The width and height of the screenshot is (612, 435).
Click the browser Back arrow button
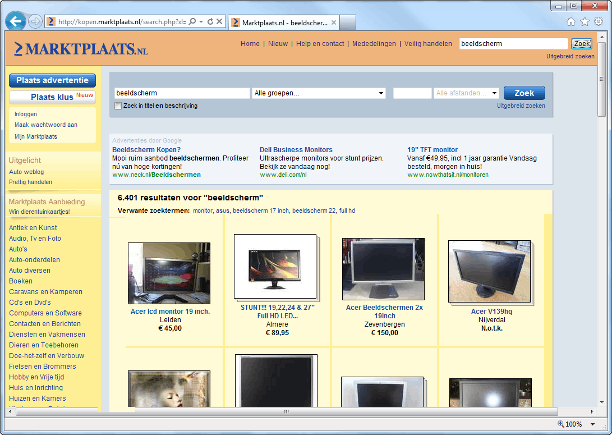(x=16, y=21)
